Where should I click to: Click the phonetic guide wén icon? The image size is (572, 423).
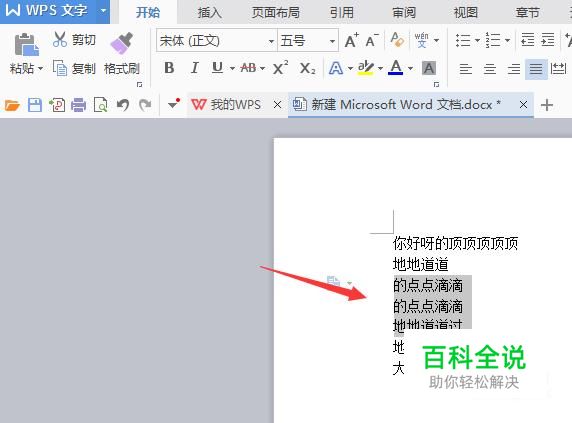pyautogui.click(x=421, y=40)
